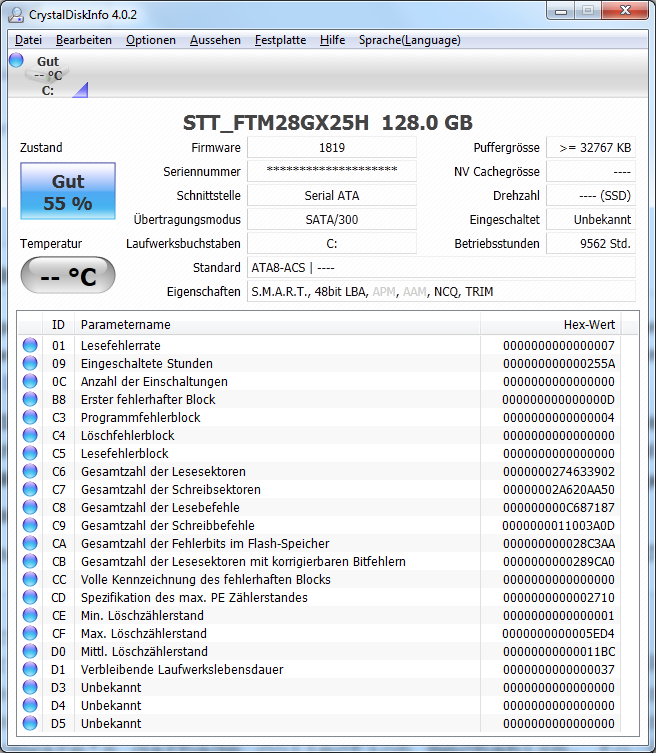The image size is (656, 753).
Task: Click the Gut 55 % health status button
Action: (68, 191)
